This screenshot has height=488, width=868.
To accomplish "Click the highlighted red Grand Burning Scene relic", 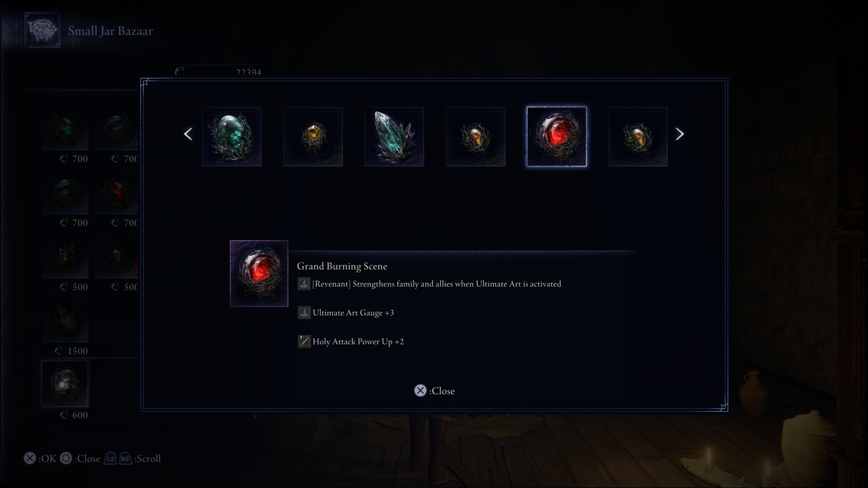I will click(557, 137).
